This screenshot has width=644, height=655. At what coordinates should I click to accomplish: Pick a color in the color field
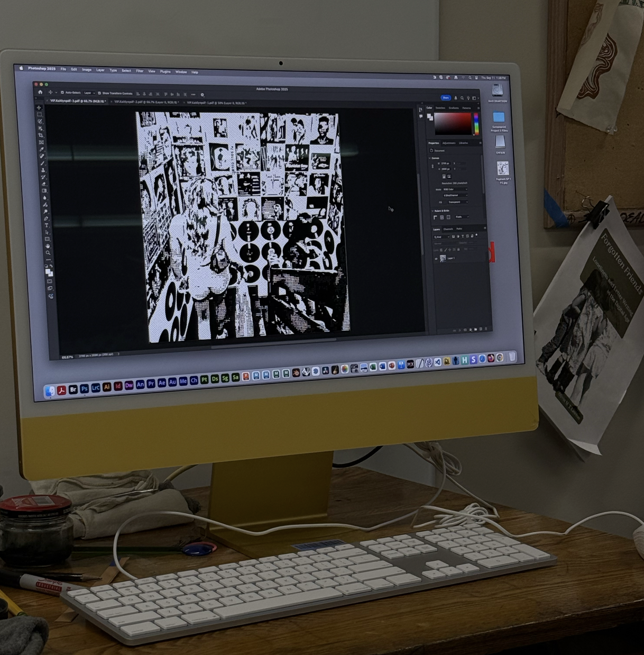pos(453,124)
